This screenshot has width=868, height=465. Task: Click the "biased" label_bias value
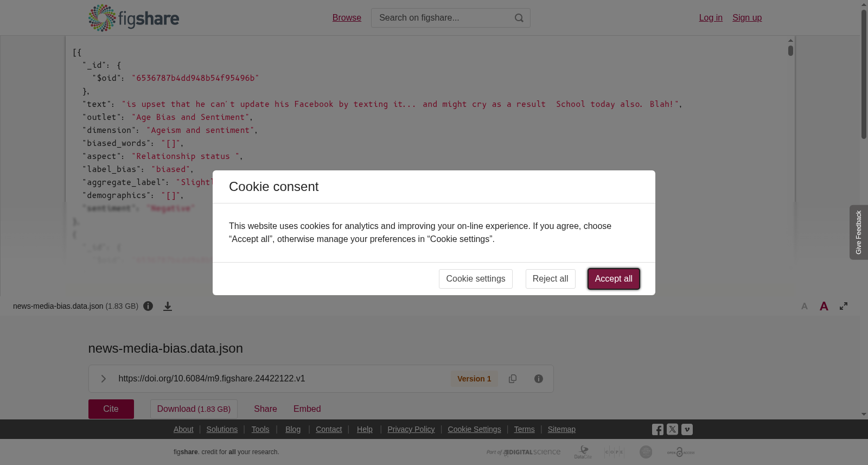pos(171,169)
